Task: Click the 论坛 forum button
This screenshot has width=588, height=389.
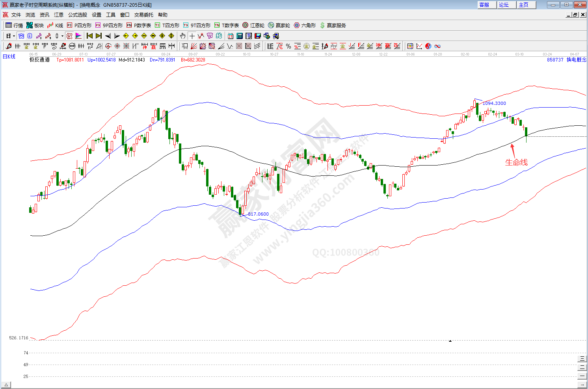Action: (x=504, y=5)
